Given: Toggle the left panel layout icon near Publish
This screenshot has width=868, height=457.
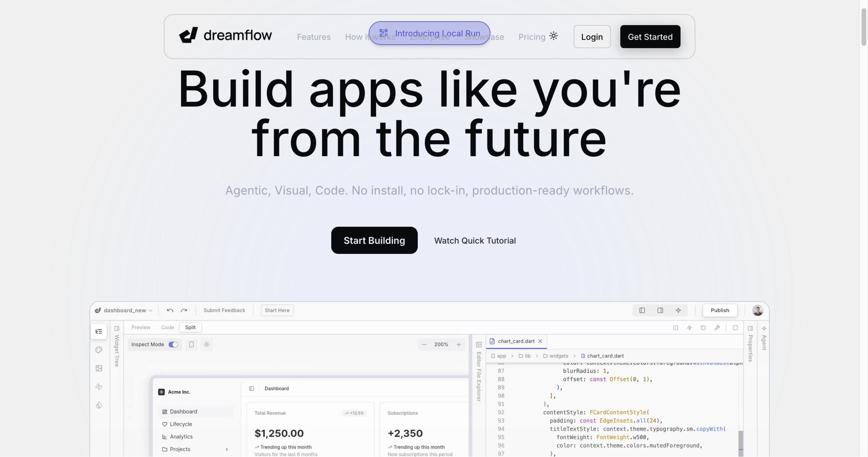Looking at the screenshot, I should [x=642, y=310].
